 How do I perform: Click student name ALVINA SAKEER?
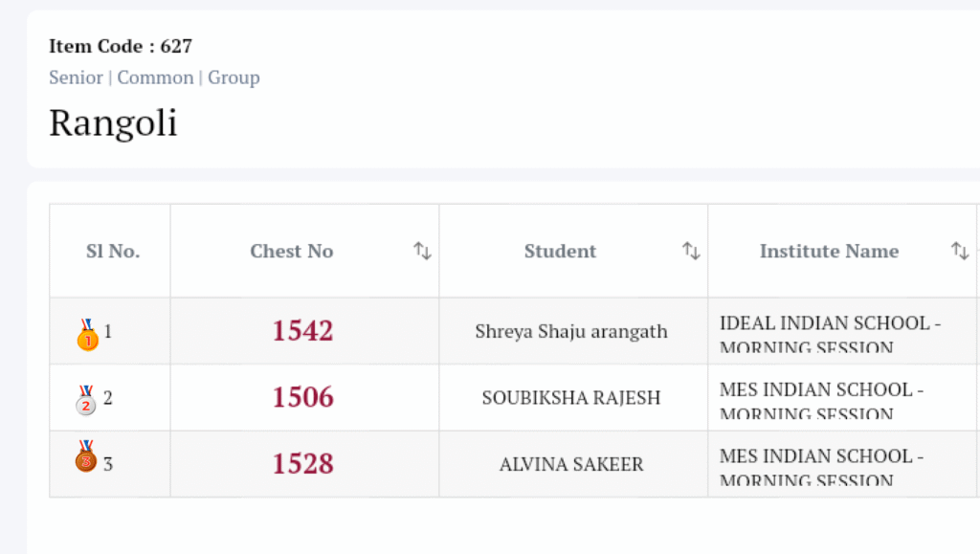click(571, 465)
